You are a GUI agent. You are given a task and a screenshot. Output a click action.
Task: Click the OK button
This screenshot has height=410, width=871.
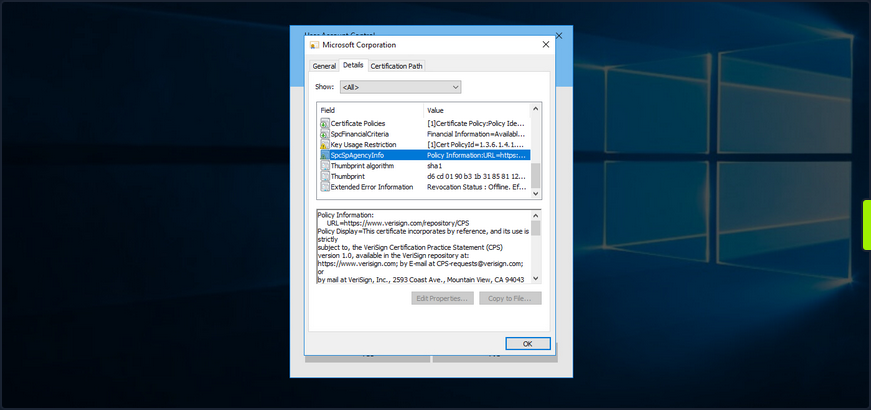(x=528, y=344)
